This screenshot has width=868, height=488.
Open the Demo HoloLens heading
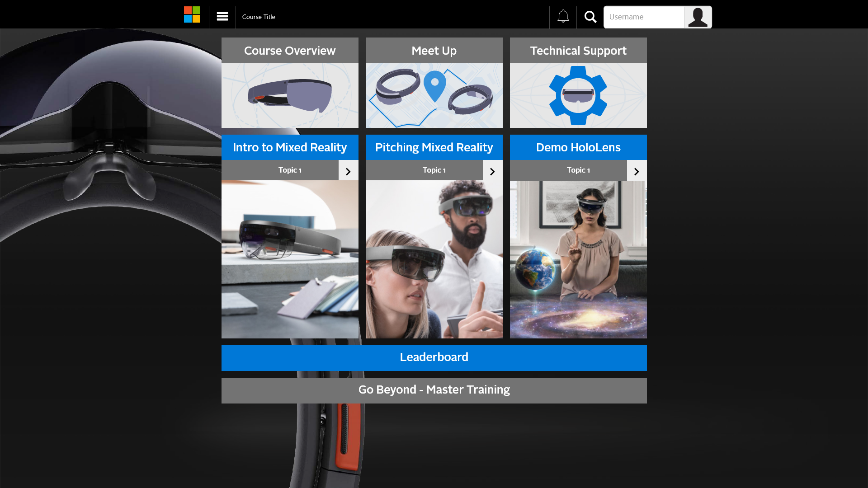coord(578,147)
